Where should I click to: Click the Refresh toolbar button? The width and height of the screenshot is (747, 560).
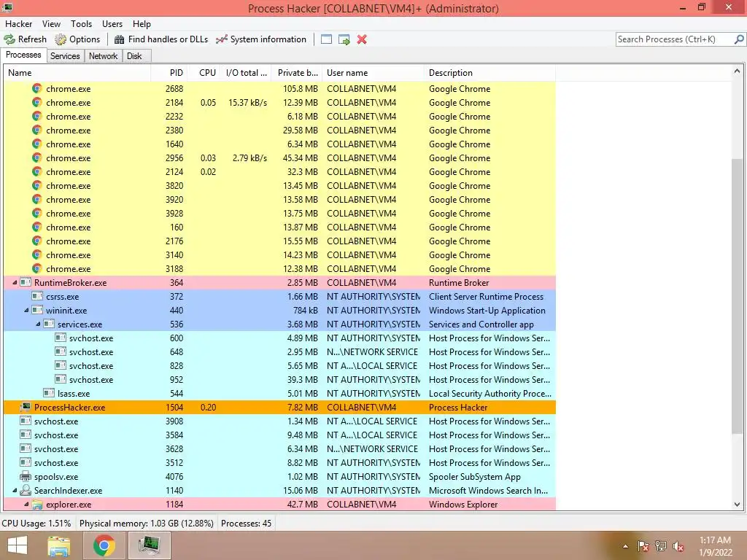pos(26,39)
